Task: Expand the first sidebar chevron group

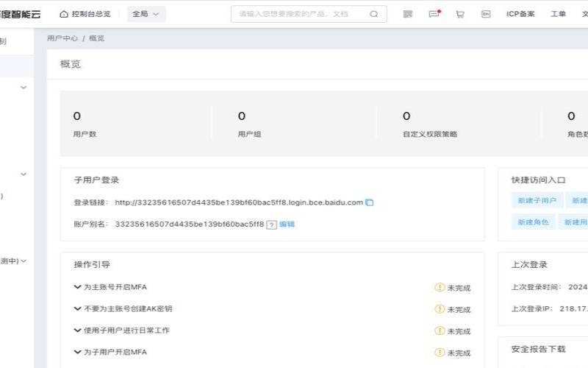Action: coord(24,88)
